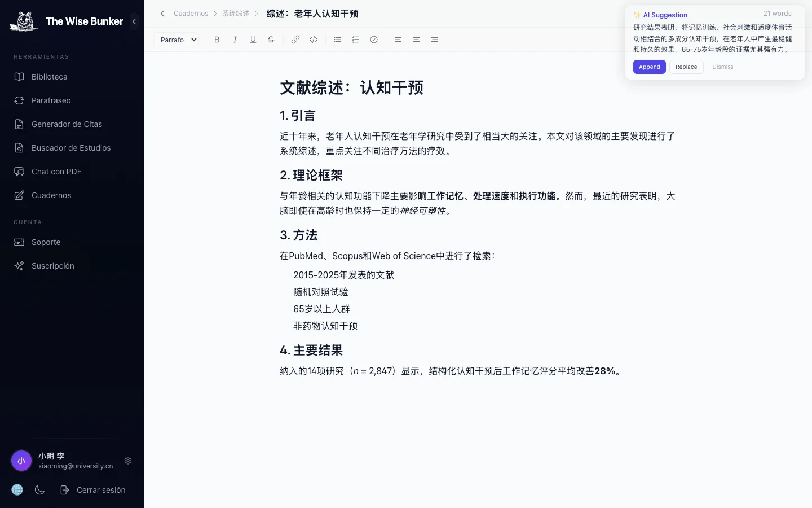Open language selector globe icon
Screen dimensions: 812x508
(17, 490)
